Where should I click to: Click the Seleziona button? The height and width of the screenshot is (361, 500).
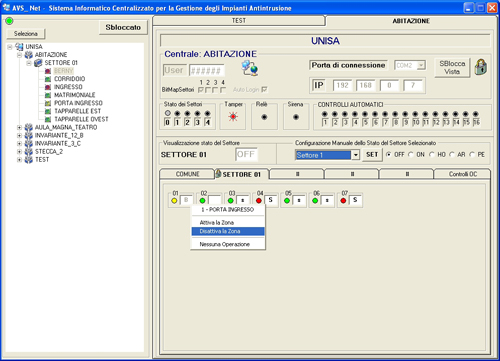tap(26, 34)
